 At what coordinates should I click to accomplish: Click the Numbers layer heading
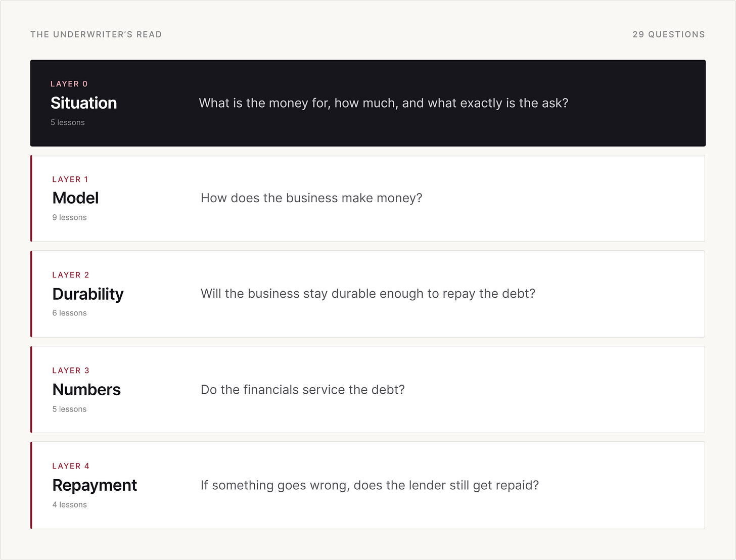pyautogui.click(x=86, y=390)
